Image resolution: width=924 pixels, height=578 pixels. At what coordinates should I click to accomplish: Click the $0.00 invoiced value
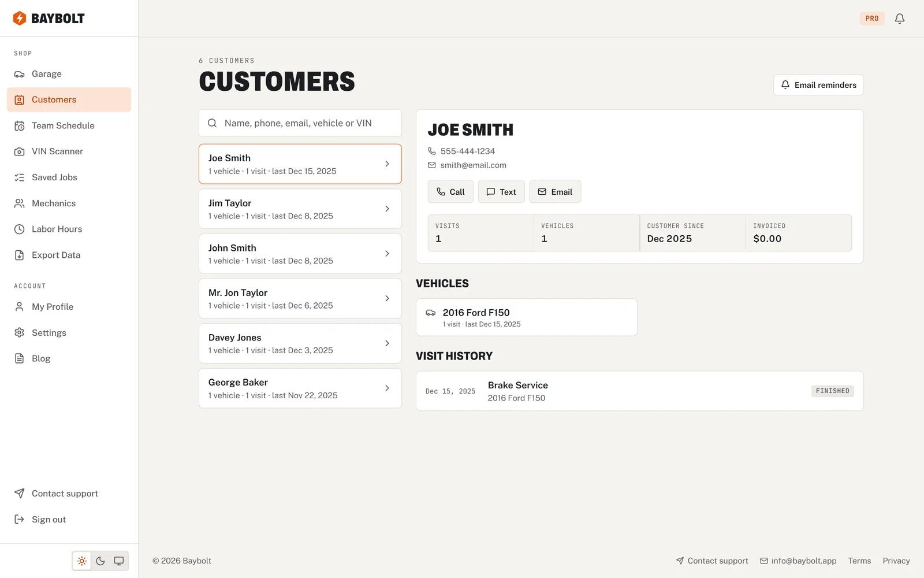point(767,239)
